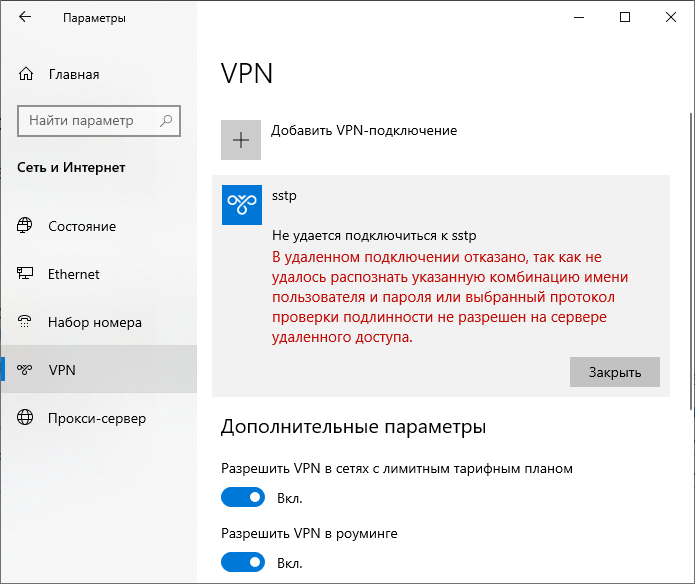Click the plus icon to add VPN
695x584 pixels.
(241, 140)
